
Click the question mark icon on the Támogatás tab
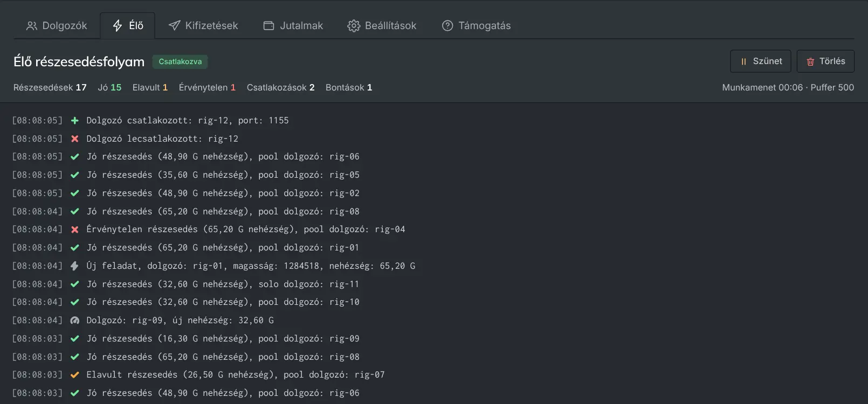coord(447,26)
